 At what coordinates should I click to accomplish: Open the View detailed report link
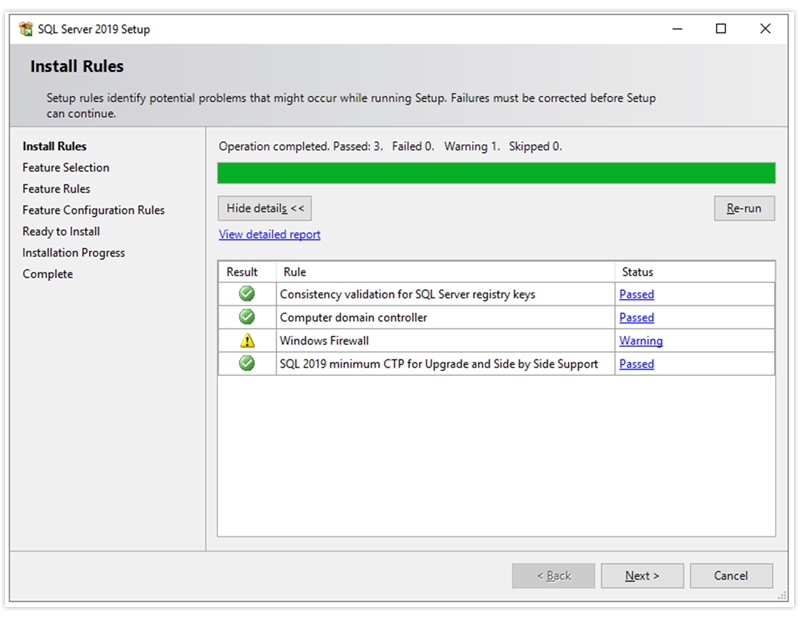click(269, 235)
